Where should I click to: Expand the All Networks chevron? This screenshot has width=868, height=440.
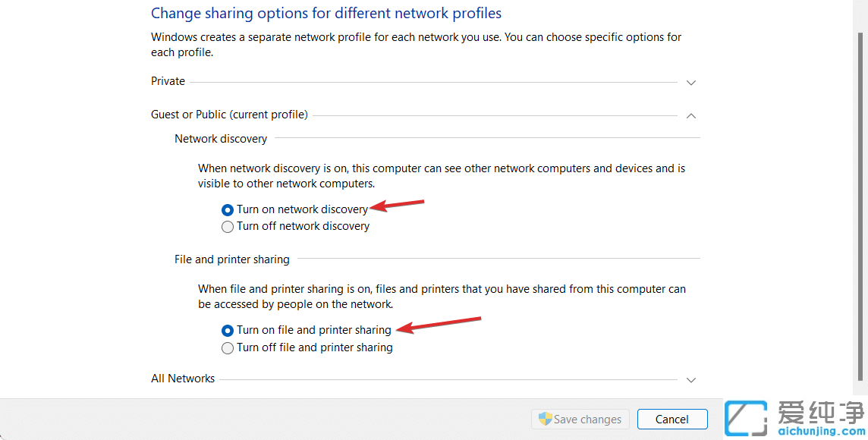tap(690, 379)
